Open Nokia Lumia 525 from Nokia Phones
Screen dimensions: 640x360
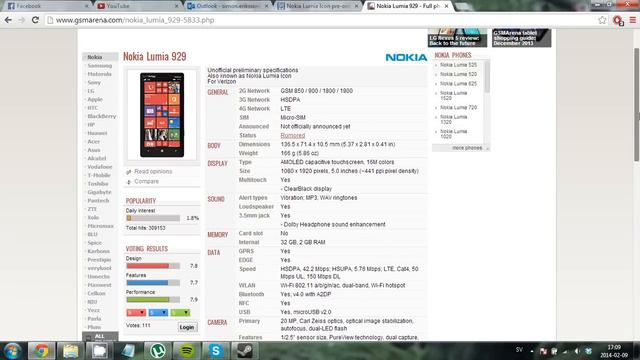[x=458, y=65]
